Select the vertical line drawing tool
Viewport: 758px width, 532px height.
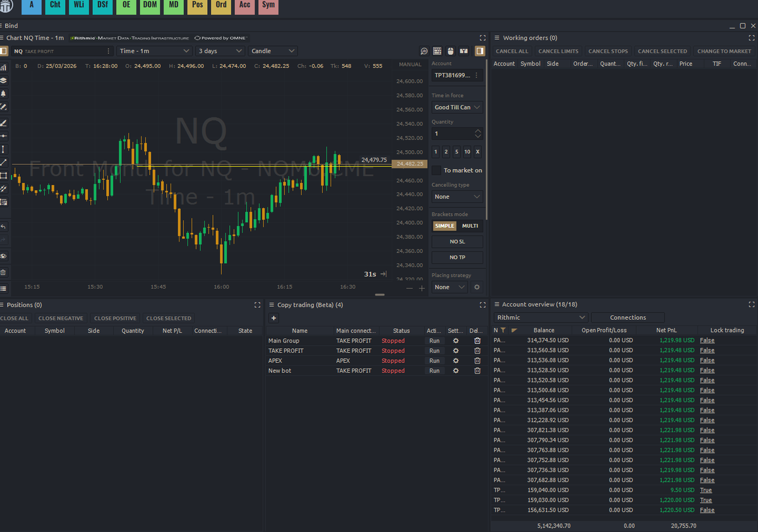coord(3,149)
